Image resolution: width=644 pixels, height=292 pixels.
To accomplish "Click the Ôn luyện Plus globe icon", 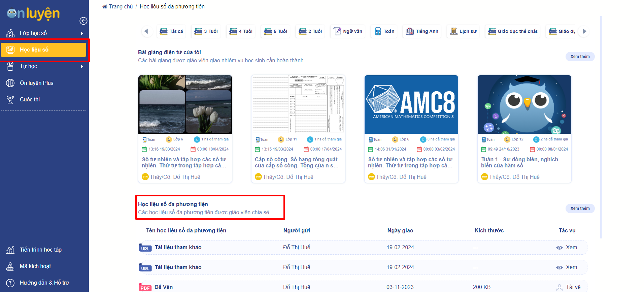I will (10, 83).
